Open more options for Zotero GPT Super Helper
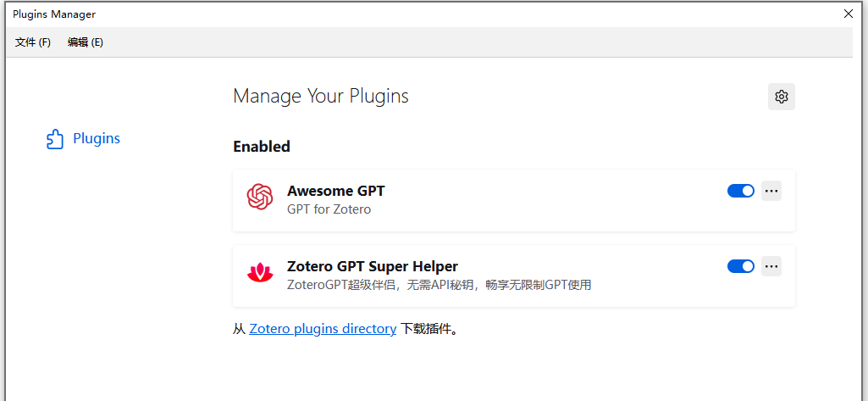868x401 pixels. [x=771, y=266]
